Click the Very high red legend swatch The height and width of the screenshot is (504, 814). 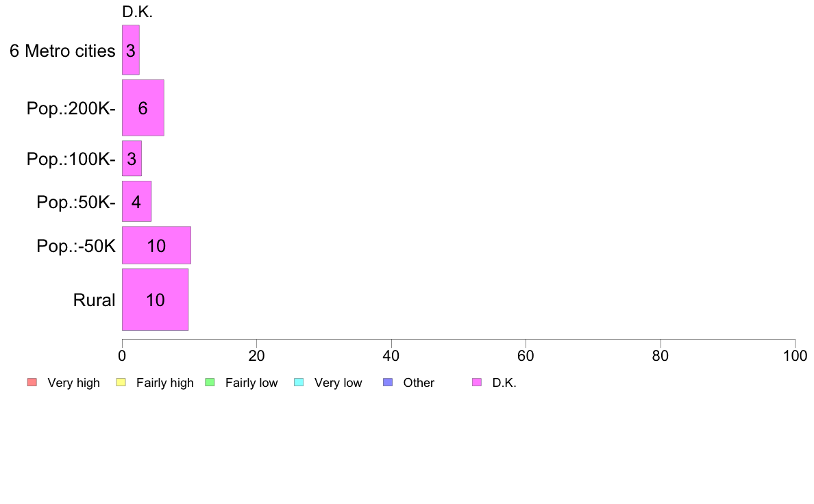pyautogui.click(x=32, y=383)
